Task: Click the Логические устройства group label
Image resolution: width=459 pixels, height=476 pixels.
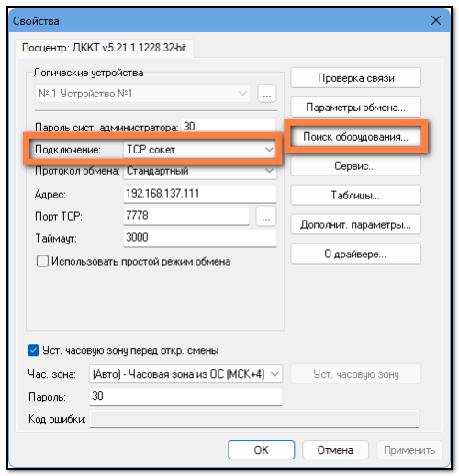Action: click(88, 73)
